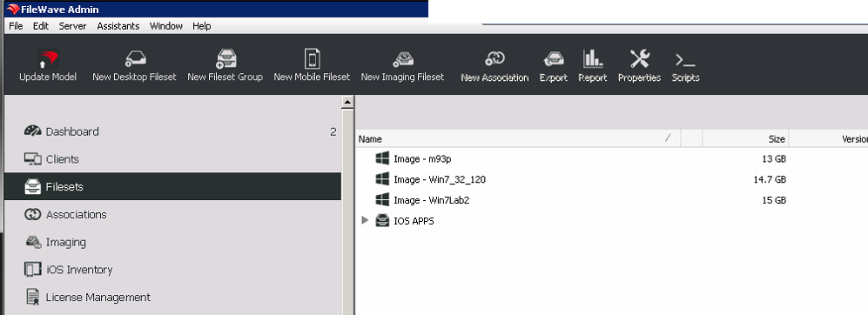Open the File menu
The width and height of the screenshot is (868, 315).
tap(16, 26)
